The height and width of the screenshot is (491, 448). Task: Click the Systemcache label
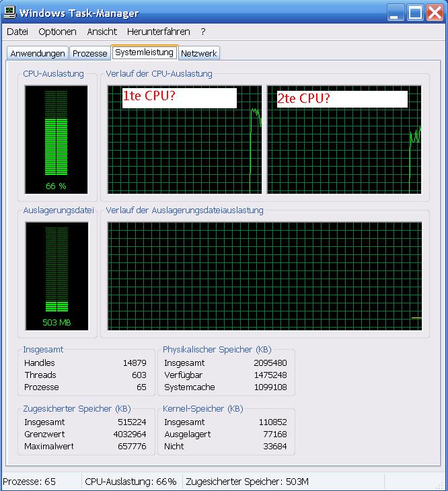point(190,387)
